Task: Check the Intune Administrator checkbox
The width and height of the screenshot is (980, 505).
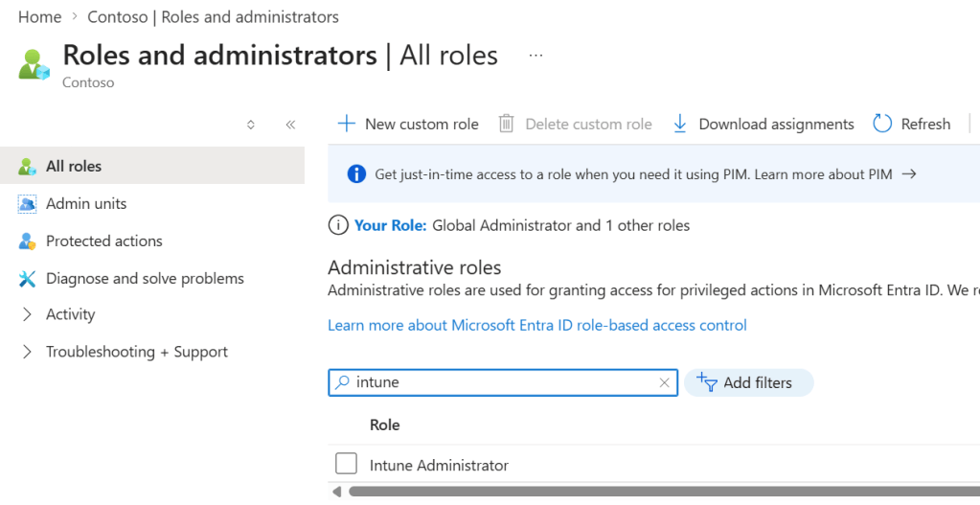Action: click(x=346, y=465)
